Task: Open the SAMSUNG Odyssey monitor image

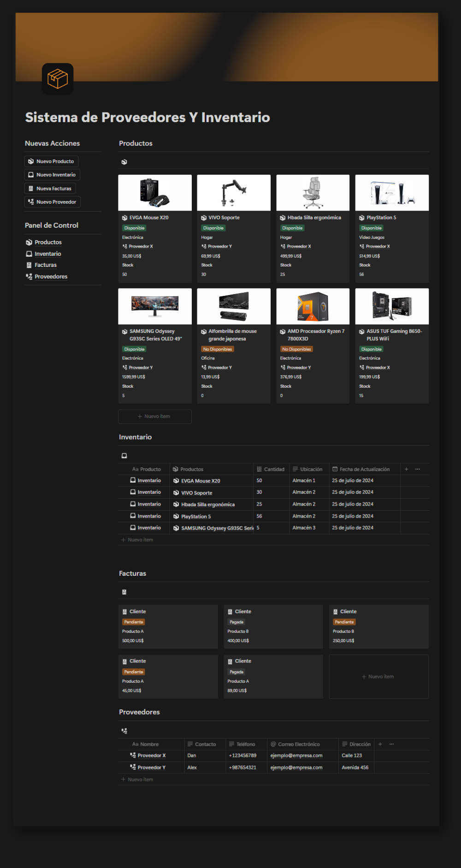Action: point(155,307)
